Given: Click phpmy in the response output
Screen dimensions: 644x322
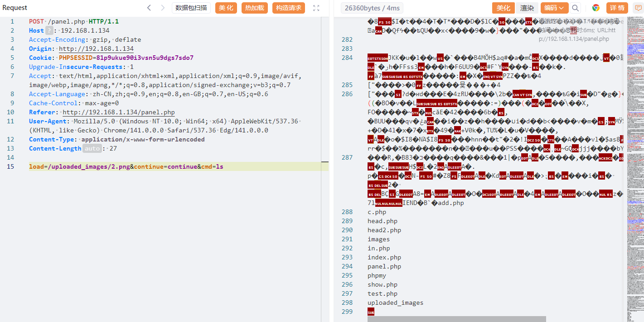Looking at the screenshot, I should pos(377,275).
